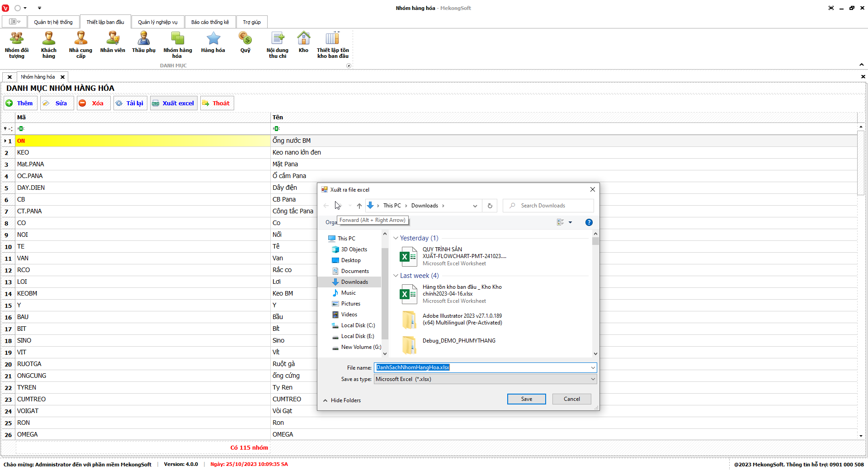Switch to Quản trị hệ thống tab
The height and width of the screenshot is (470, 868).
tap(53, 22)
